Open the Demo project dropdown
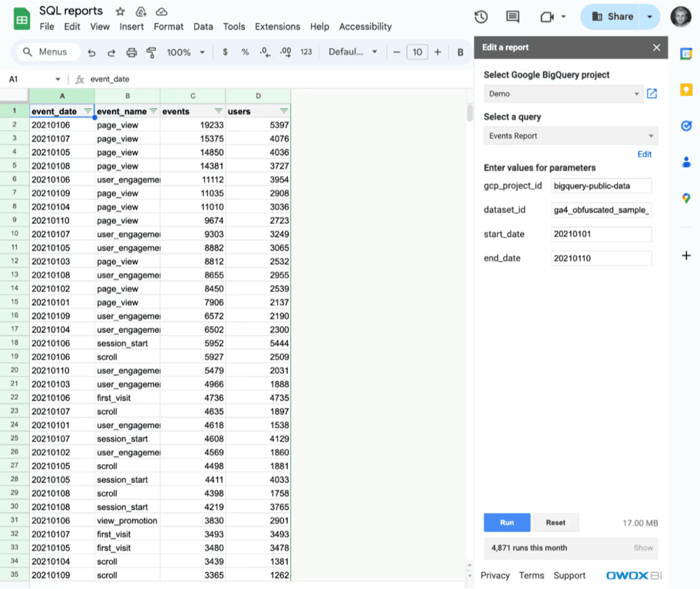700x589 pixels. tap(564, 94)
